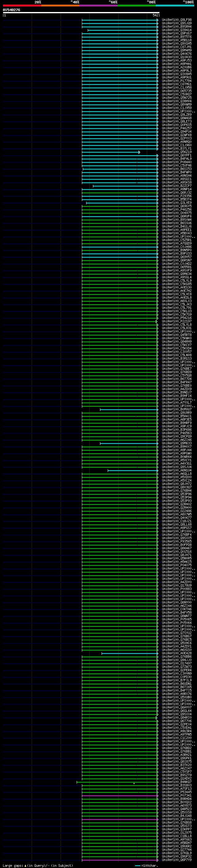Screen dimensions: 197x868
Task: Select the UniRef100_Q6P7Y9 label
Action: [176, 860]
